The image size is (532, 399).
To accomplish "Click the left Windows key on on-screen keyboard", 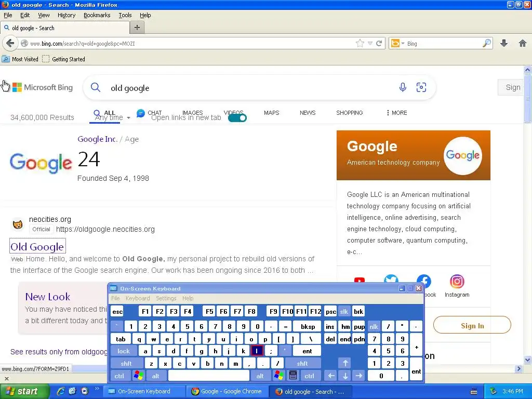I will click(x=138, y=376).
